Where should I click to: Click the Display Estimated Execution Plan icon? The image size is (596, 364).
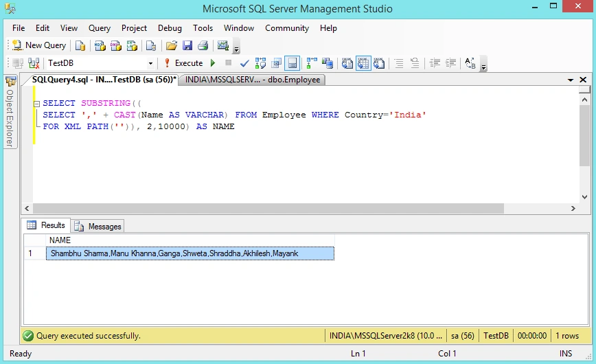[260, 63]
